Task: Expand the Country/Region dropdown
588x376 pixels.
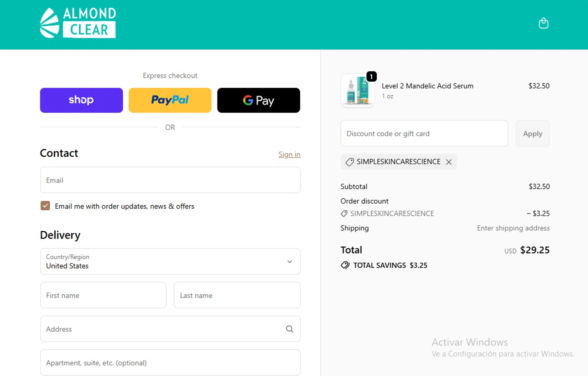Action: [x=170, y=261]
